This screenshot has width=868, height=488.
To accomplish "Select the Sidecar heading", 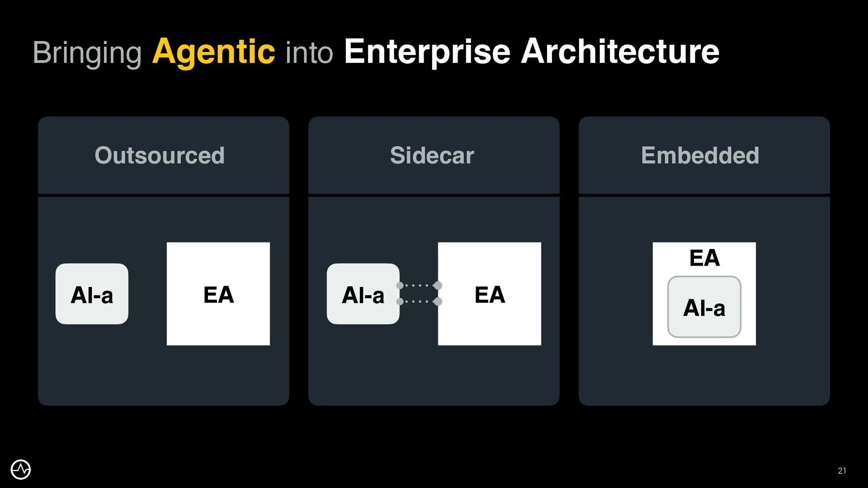I will [432, 155].
